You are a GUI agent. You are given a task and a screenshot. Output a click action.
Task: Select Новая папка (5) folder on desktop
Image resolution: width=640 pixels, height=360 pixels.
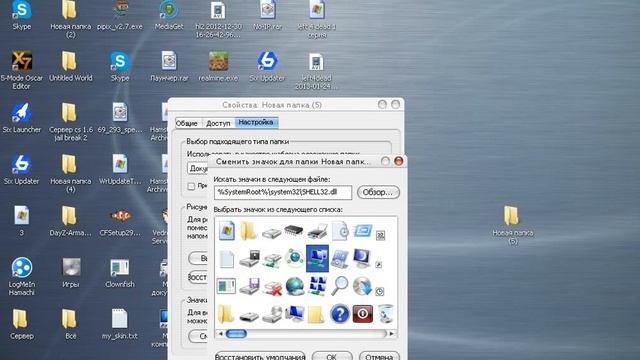coord(513,225)
